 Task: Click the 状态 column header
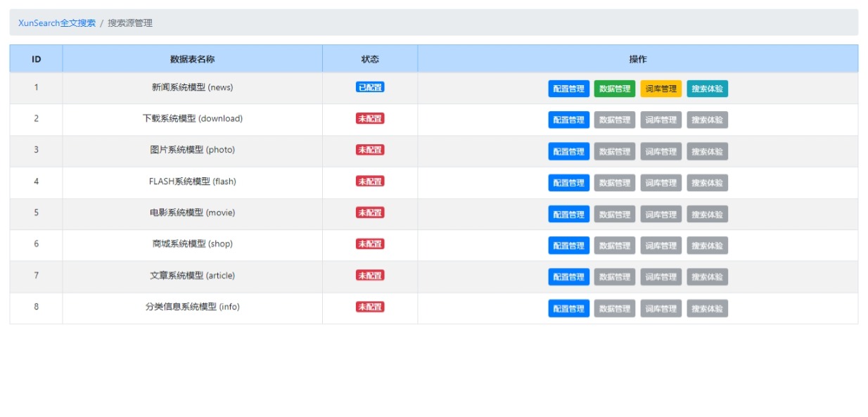pos(370,59)
